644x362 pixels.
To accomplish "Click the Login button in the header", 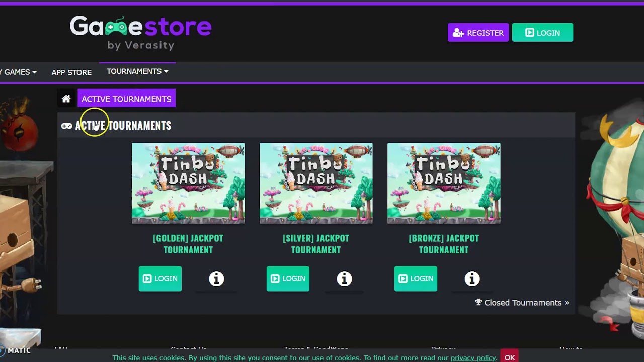I will point(542,33).
